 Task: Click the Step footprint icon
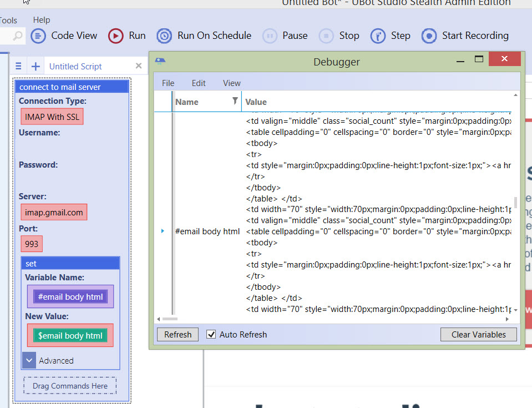pyautogui.click(x=378, y=36)
